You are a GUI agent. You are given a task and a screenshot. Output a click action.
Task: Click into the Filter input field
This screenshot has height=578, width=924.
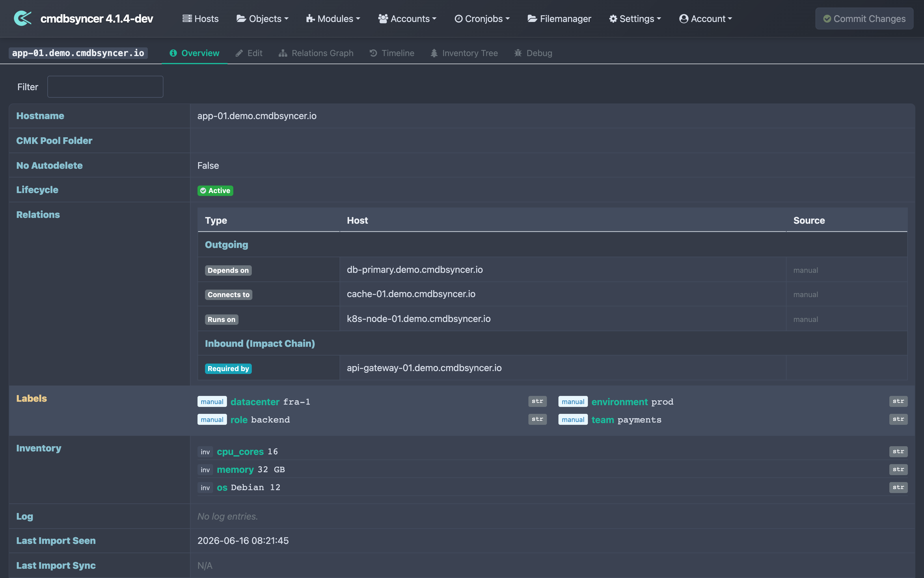pyautogui.click(x=105, y=87)
